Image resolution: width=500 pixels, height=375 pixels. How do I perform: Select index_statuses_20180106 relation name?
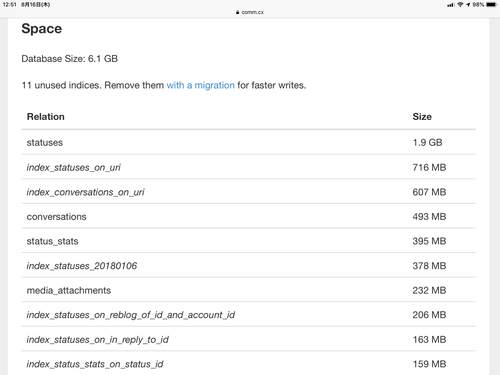point(82,266)
